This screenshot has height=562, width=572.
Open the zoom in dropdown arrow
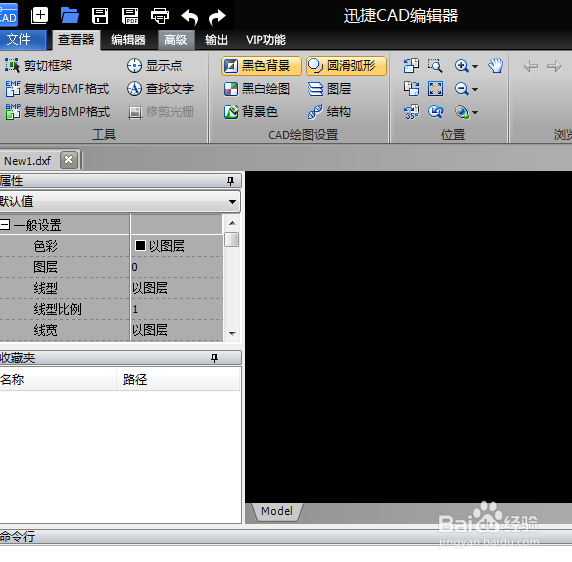point(475,66)
